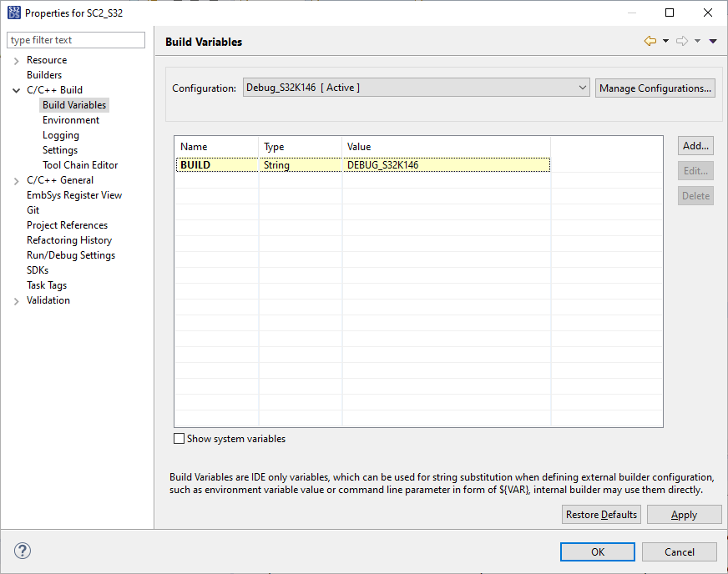This screenshot has height=574, width=728.
Task: Click the Value column header
Action: point(446,147)
